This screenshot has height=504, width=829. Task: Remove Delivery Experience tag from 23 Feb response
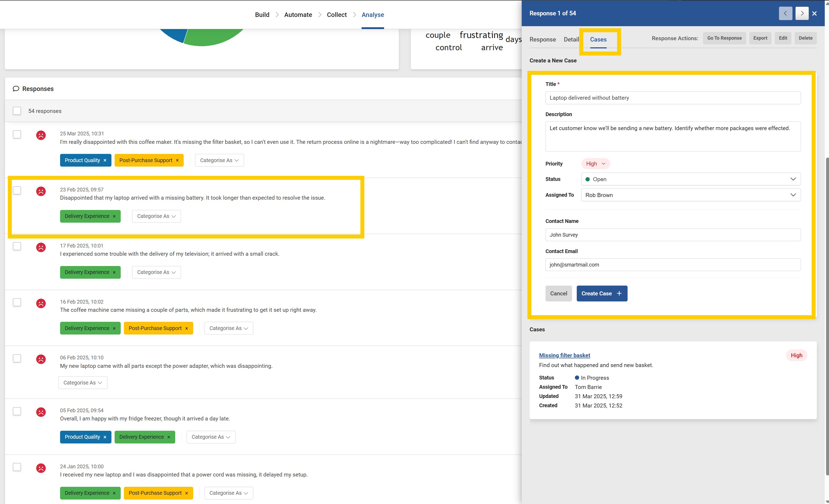pos(114,216)
